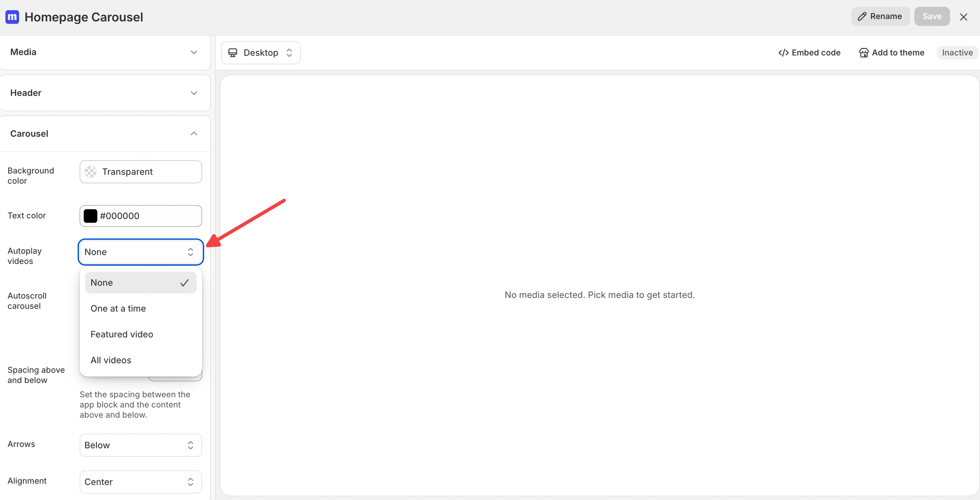The height and width of the screenshot is (500, 980).
Task: Click the Desktop monitor icon
Action: tap(232, 53)
